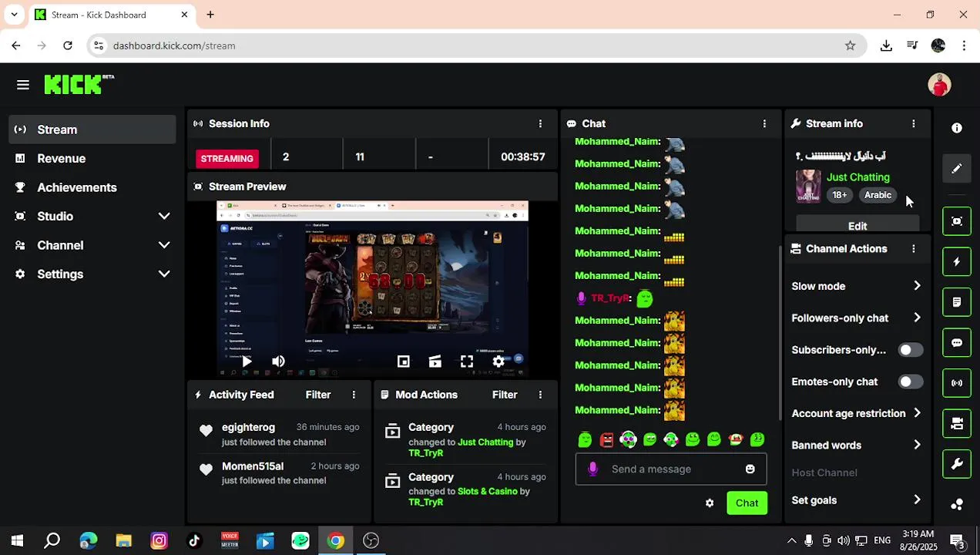
Task: Click the Edit stream info button
Action: [857, 225]
